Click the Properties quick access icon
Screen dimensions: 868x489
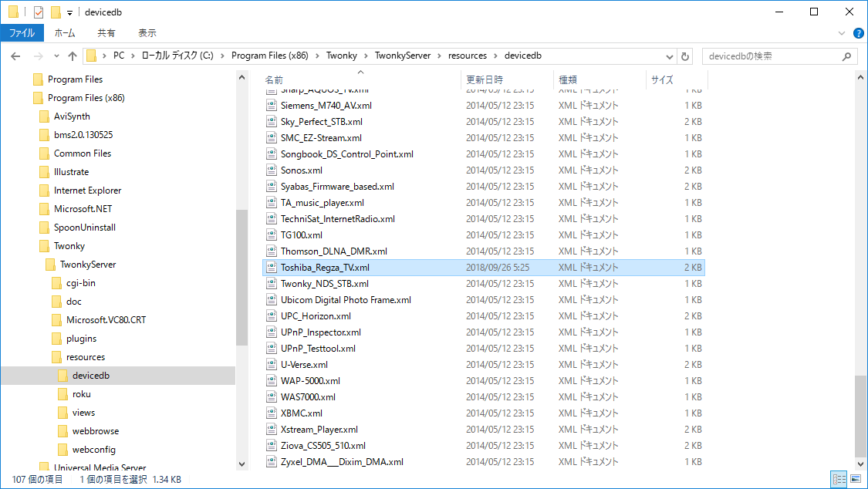click(39, 12)
